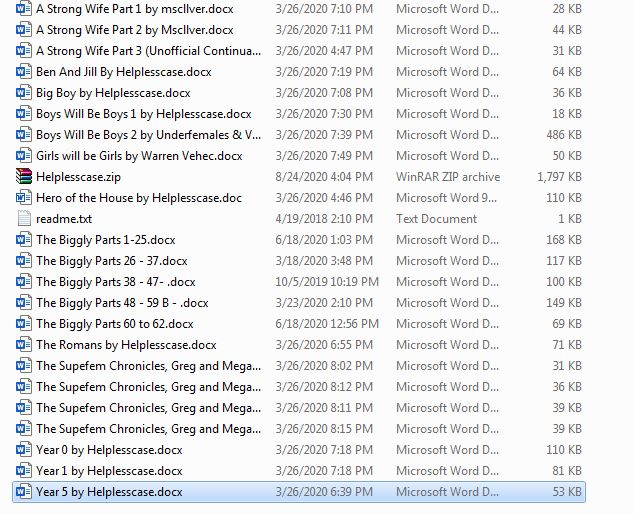Select the 'Helplesscase.zip' file name
Screen dimensions: 635x514
[x=78, y=177]
